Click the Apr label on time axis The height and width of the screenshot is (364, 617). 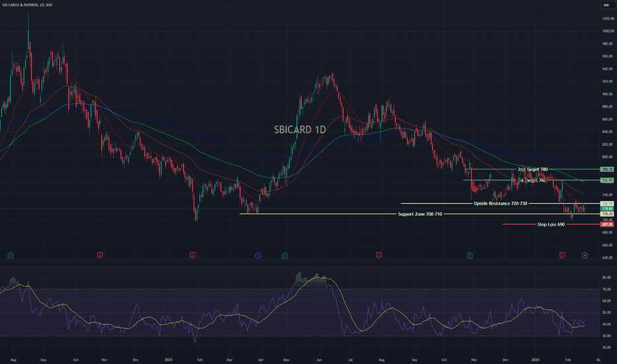pos(260,359)
